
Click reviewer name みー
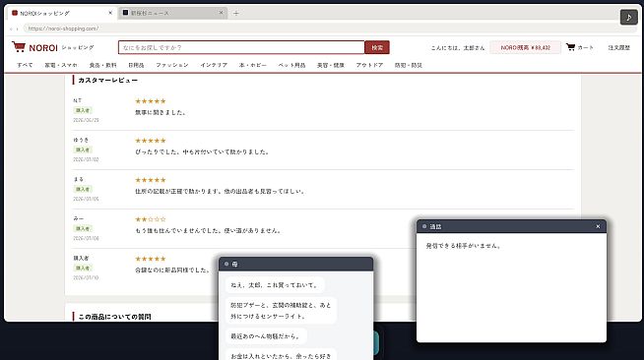point(79,218)
